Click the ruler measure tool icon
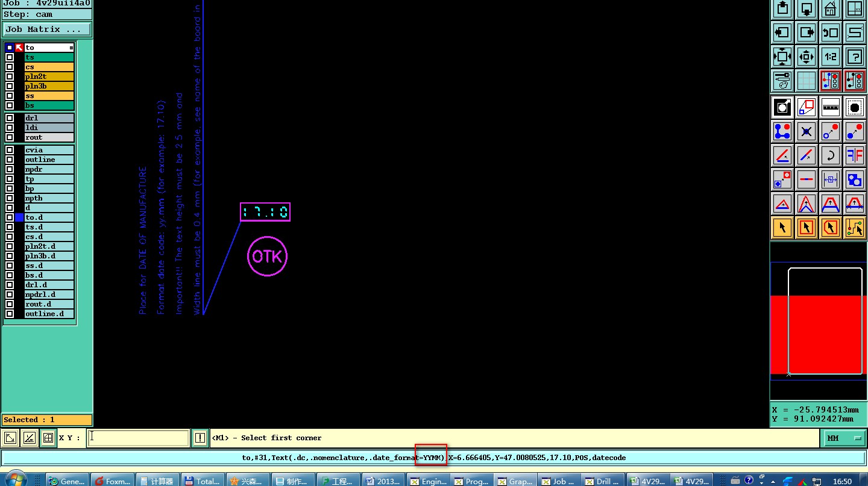868x486 pixels. coord(831,108)
